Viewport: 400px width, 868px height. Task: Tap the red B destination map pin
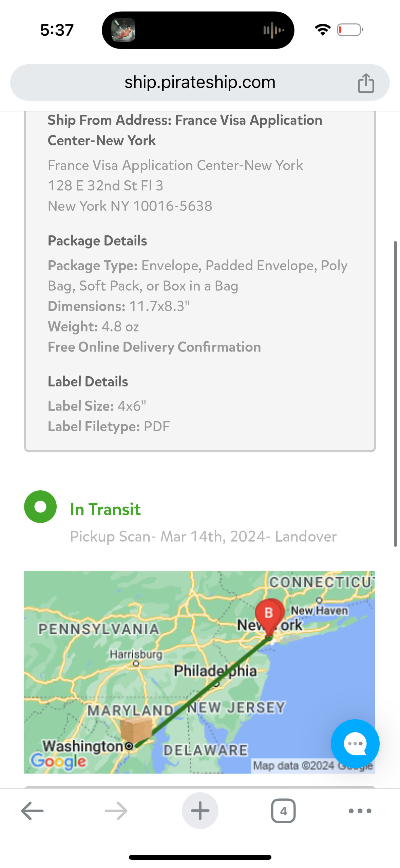[x=269, y=615]
